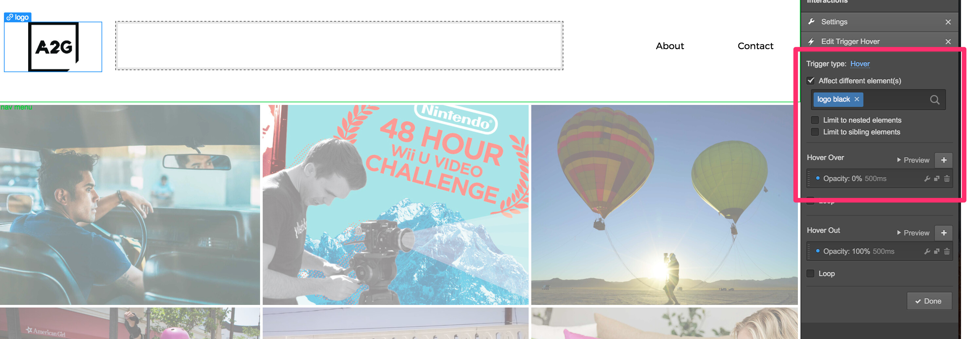Duplicate the Hover Over opacity 0% step
The height and width of the screenshot is (339, 980).
pyautogui.click(x=937, y=178)
